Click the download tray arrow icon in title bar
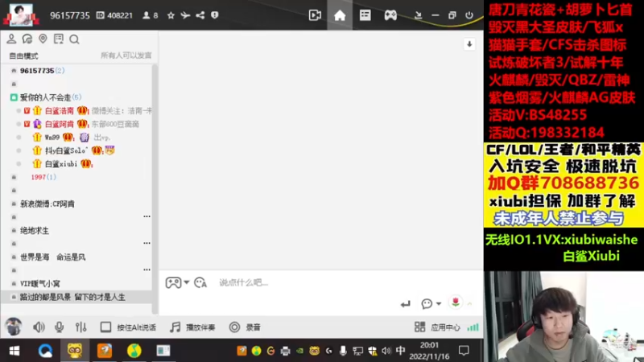 418,15
